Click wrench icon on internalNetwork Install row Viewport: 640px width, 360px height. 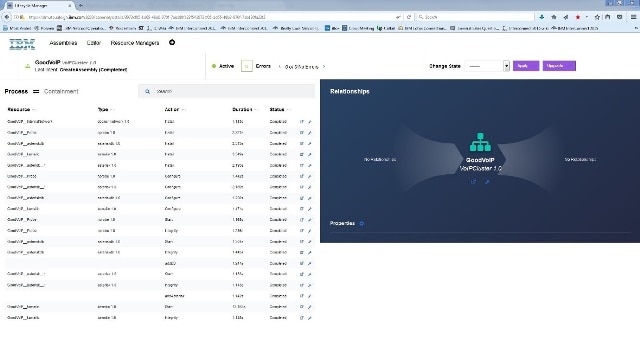coord(310,122)
